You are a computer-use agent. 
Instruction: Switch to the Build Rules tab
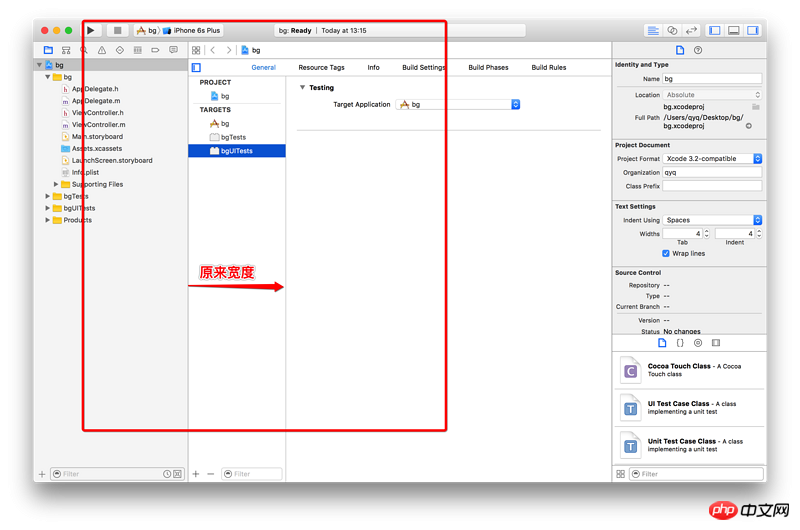(549, 67)
